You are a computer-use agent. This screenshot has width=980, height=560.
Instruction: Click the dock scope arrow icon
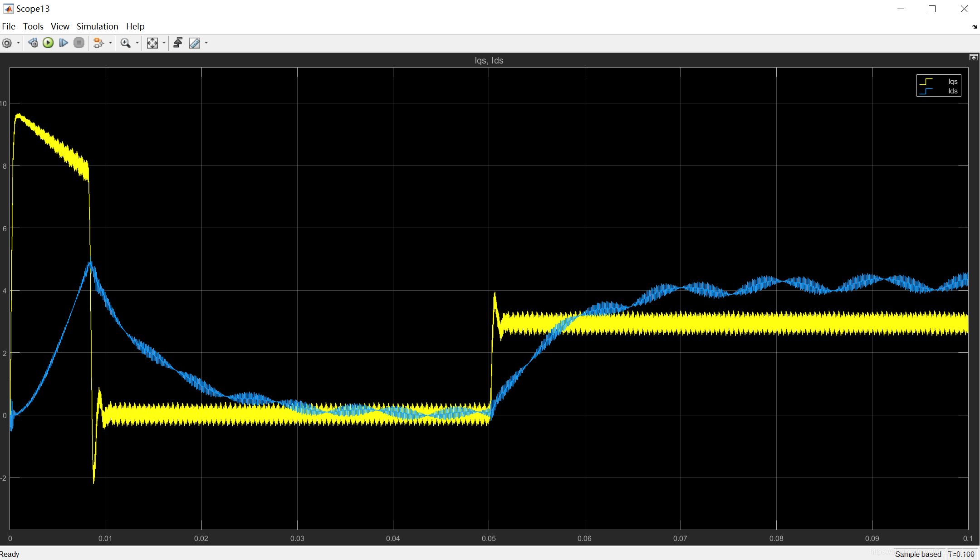pos(975,27)
